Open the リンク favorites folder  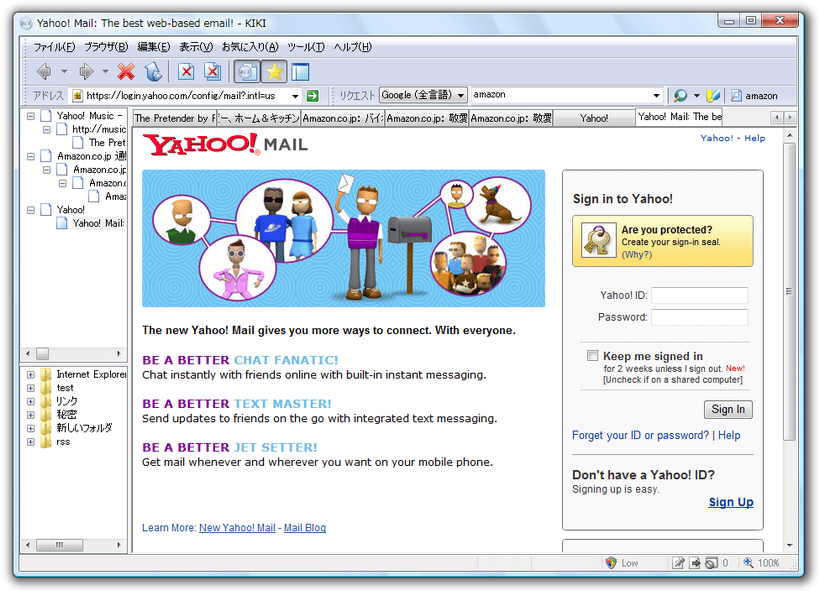(x=66, y=401)
